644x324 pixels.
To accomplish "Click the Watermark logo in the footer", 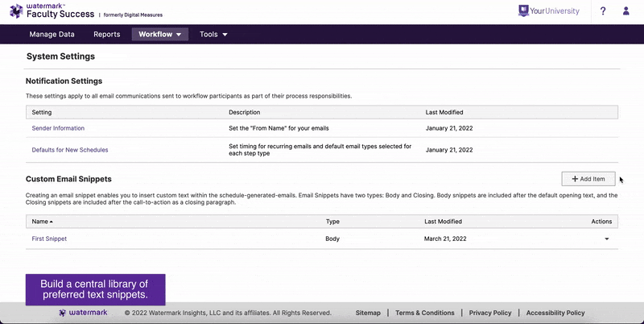I will pos(84,313).
